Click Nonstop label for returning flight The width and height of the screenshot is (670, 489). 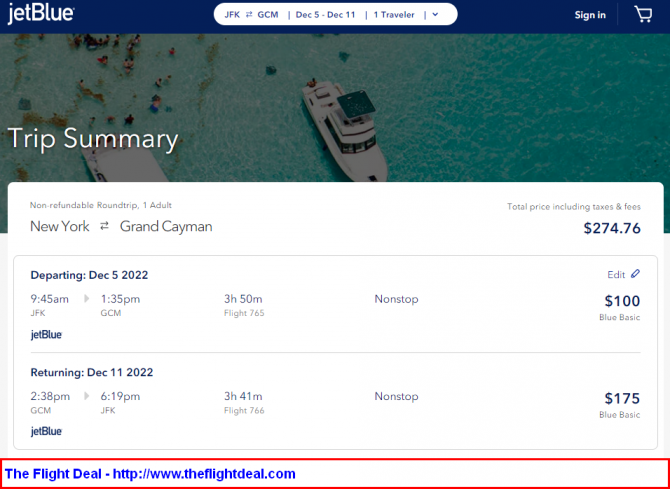(x=397, y=396)
